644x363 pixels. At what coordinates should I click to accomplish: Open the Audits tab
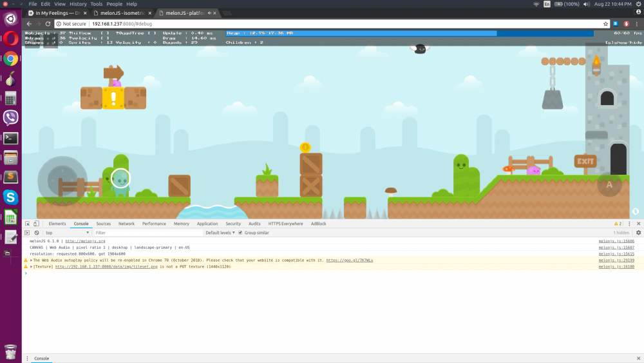coord(254,224)
